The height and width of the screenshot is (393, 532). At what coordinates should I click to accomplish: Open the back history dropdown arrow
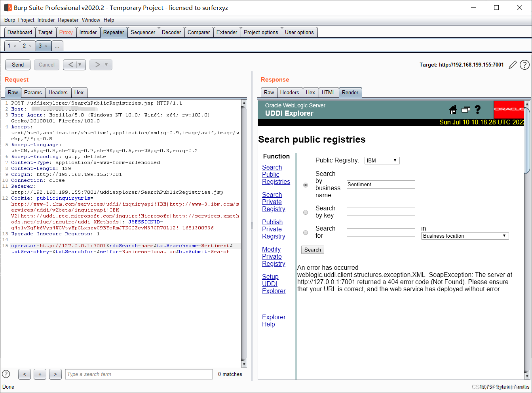(80, 65)
